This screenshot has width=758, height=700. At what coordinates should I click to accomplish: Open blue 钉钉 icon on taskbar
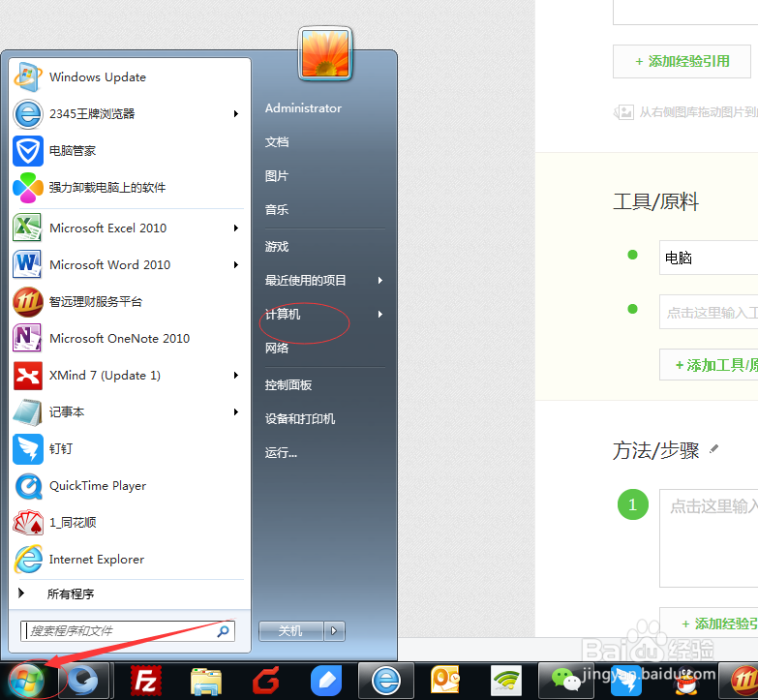(x=626, y=682)
